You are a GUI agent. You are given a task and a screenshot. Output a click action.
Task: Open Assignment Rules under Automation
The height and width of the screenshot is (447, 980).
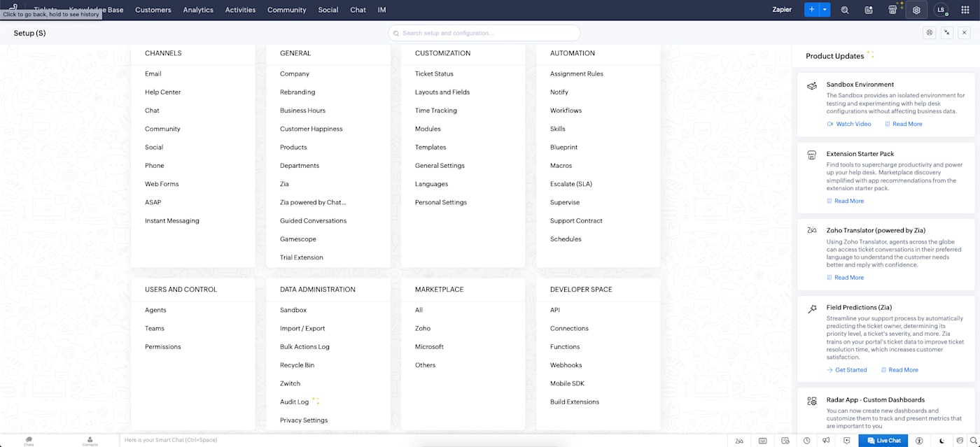pos(577,73)
